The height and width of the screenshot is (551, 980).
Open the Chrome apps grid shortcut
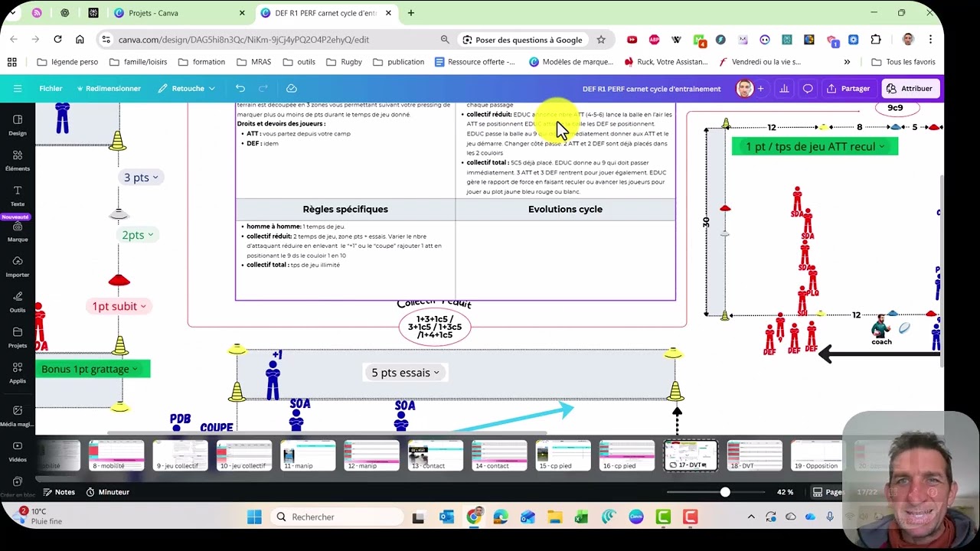tap(11, 62)
